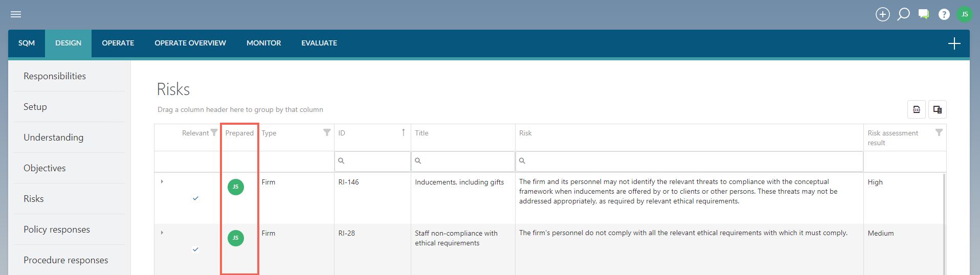This screenshot has height=275, width=980.
Task: Open the search magnifier icon in header
Action: point(903,14)
